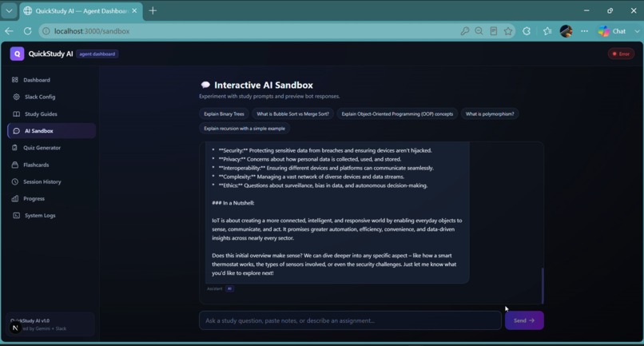Open the Quiz Generator page
Viewport: 644px width, 346px height.
click(x=51, y=148)
